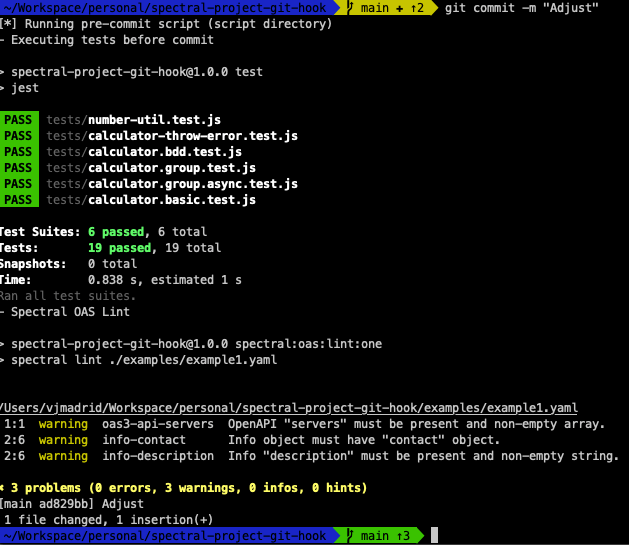Click '1 file changed, 1 insertion(+)' line
629x545 pixels.
[x=109, y=520]
